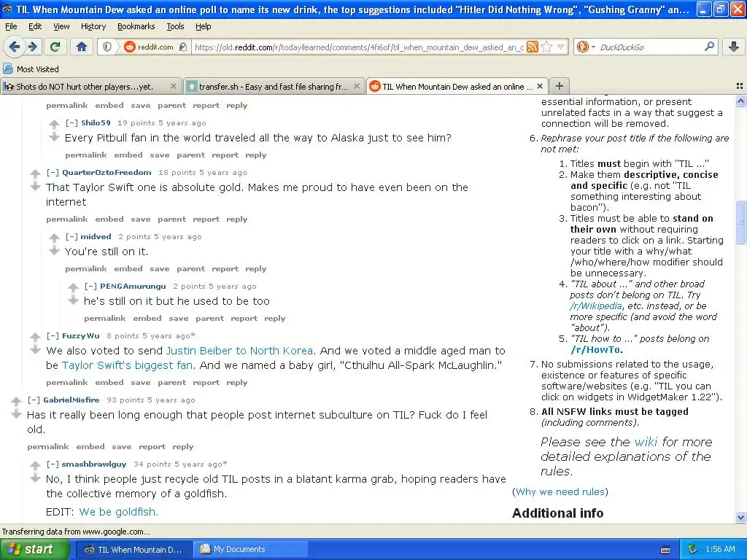
Task: Focus the URL address bar
Action: 359,47
